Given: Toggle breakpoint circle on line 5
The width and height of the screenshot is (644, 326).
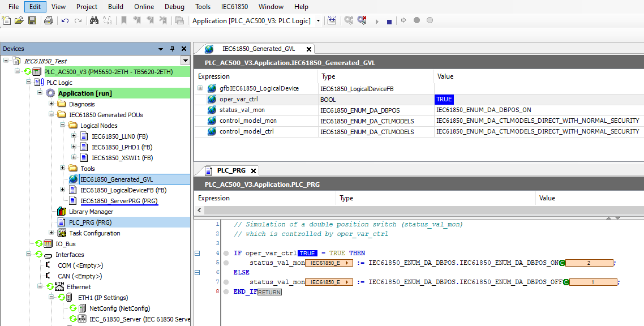Looking at the screenshot, I should pos(226,263).
